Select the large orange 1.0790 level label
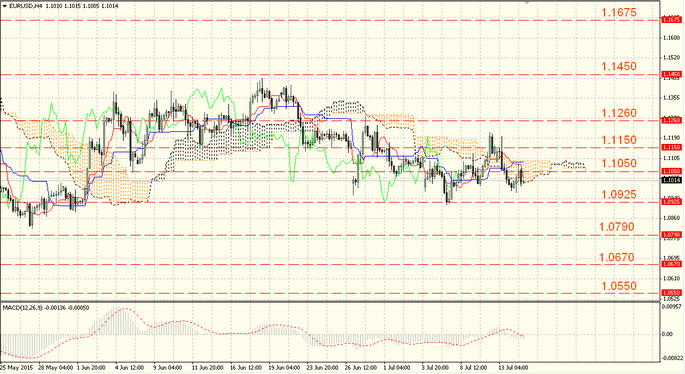 616,227
